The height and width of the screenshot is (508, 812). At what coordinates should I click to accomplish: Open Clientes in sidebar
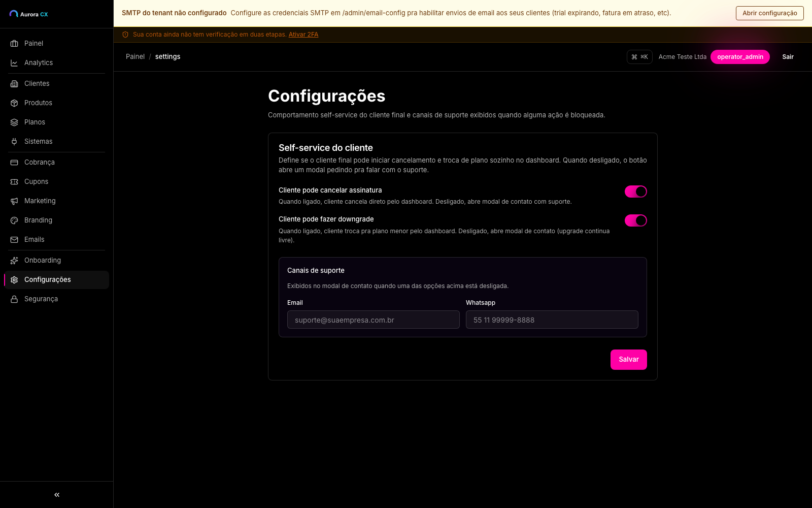click(x=56, y=84)
